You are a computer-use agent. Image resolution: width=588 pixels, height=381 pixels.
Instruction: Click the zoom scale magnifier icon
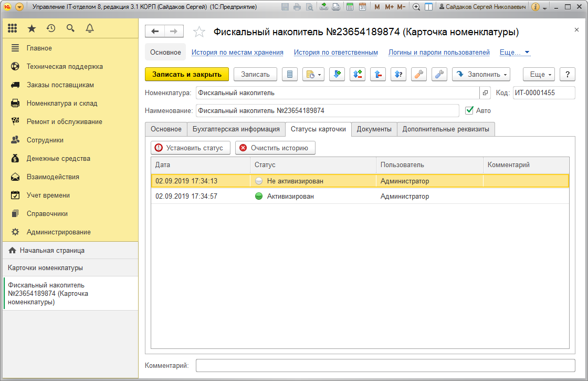coord(416,7)
